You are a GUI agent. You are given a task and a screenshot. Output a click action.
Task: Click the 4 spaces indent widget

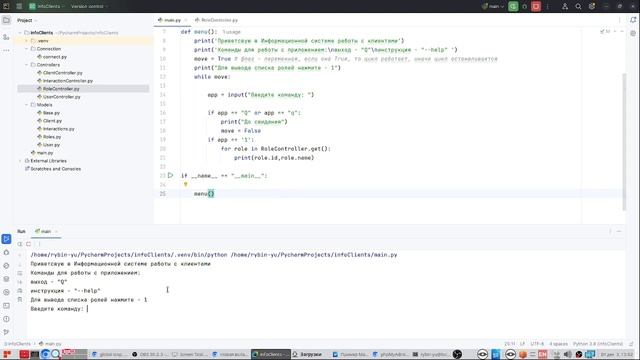558,344
